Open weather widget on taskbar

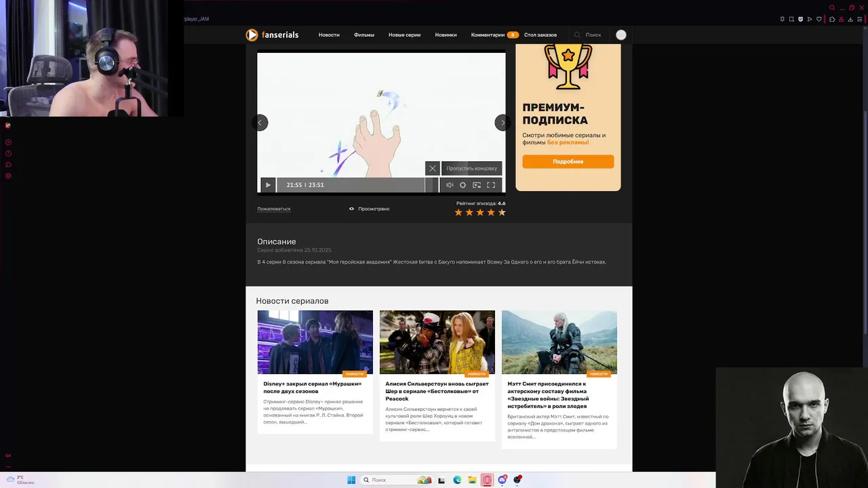tap(20, 480)
